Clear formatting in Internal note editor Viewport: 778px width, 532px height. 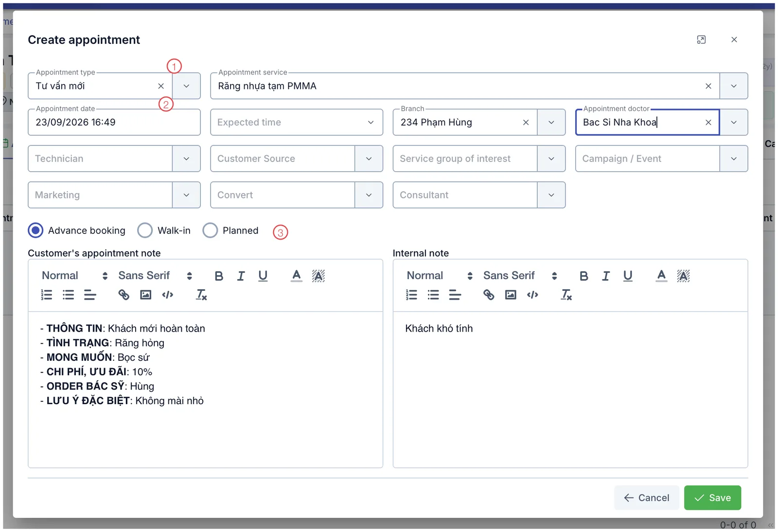coord(566,295)
